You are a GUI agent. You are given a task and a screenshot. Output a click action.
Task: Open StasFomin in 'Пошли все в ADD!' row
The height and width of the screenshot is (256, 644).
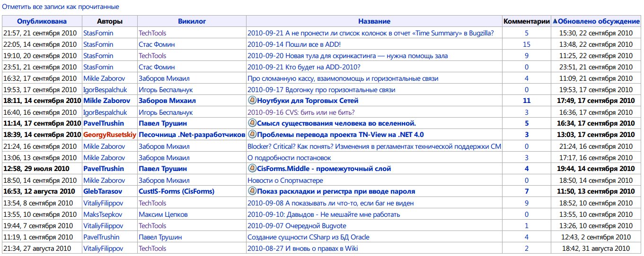(x=98, y=44)
